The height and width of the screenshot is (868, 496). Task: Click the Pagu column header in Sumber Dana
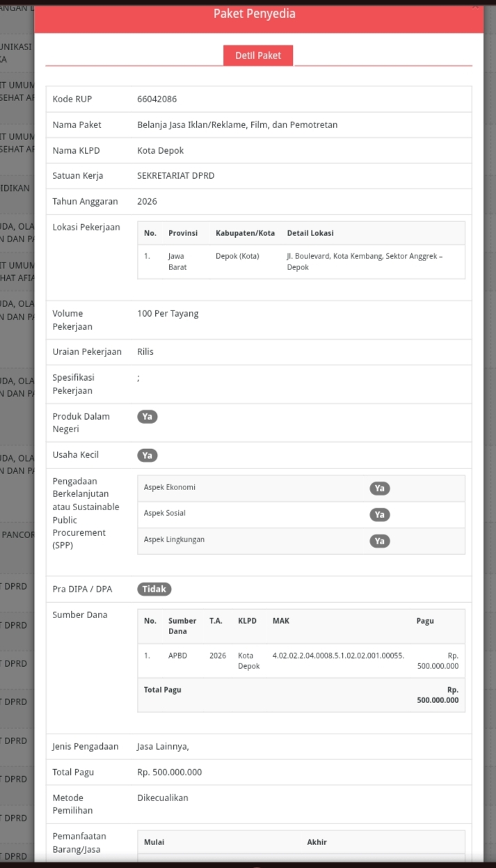[x=425, y=621]
